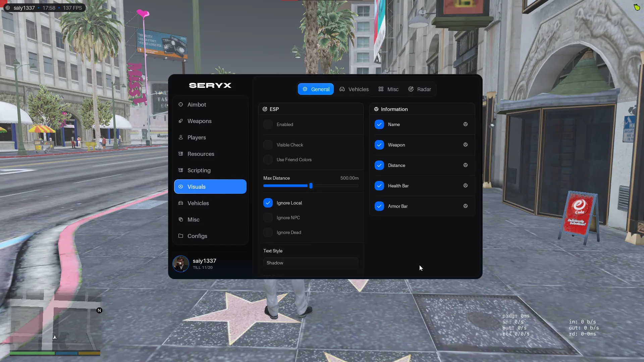
Task: Uncheck the Name information checkbox
Action: tap(379, 125)
